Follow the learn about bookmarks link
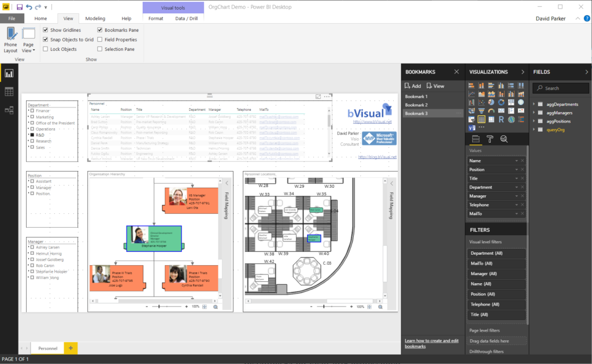Viewport: 592px width, 364px height. (x=431, y=342)
